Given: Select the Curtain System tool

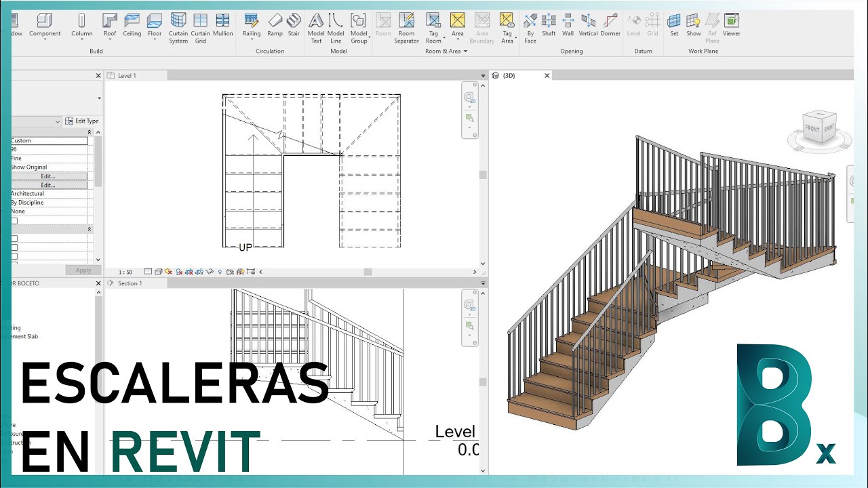Looking at the screenshot, I should (178, 28).
